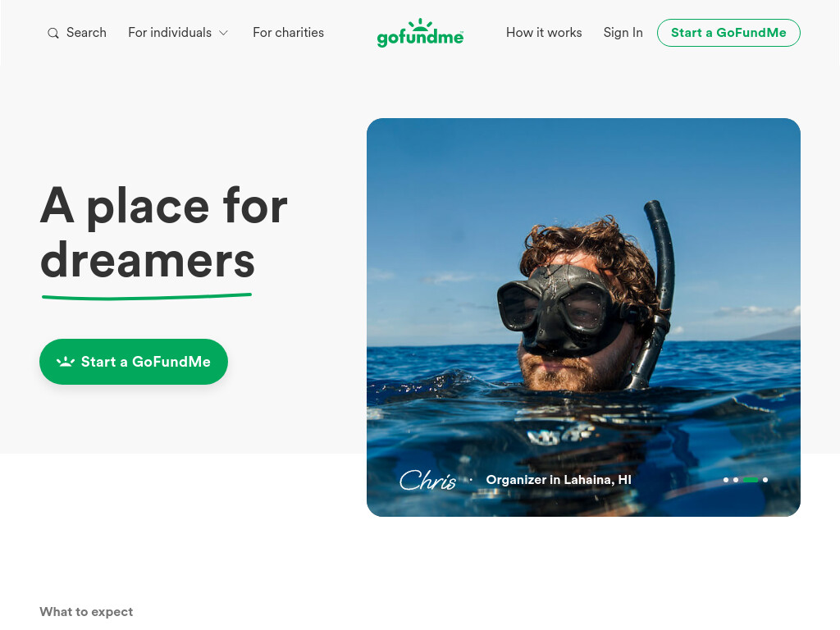Screen dimensions: 840x630
Task: Click the active green carousel indicator
Action: click(750, 480)
